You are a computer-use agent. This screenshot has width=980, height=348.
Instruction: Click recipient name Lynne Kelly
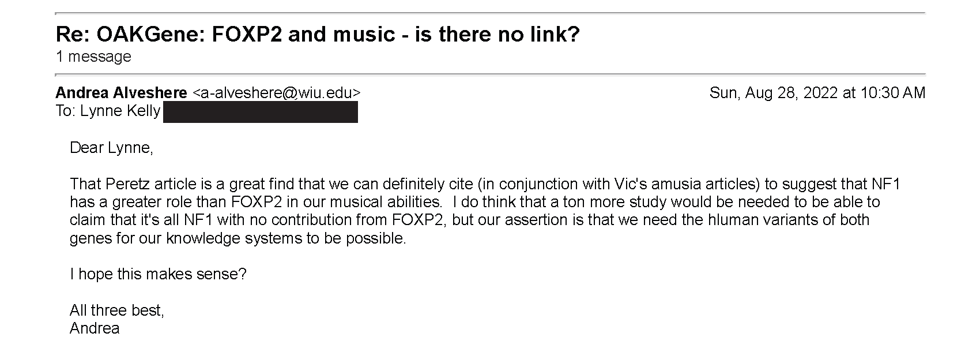(120, 111)
